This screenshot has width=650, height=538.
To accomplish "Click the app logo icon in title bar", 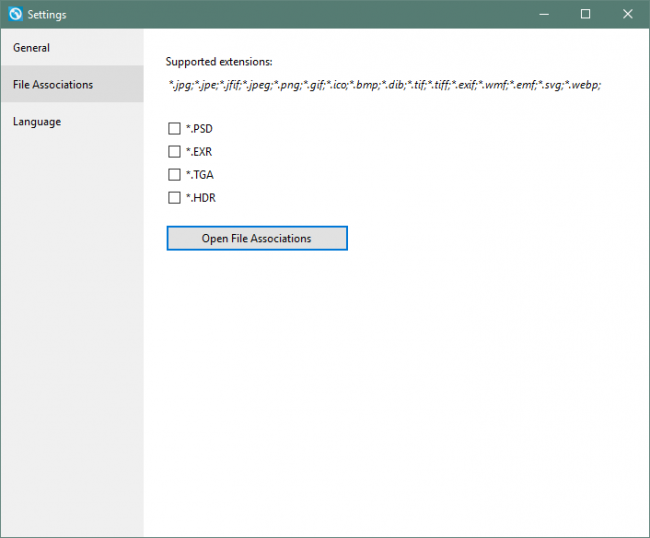I will (14, 14).
